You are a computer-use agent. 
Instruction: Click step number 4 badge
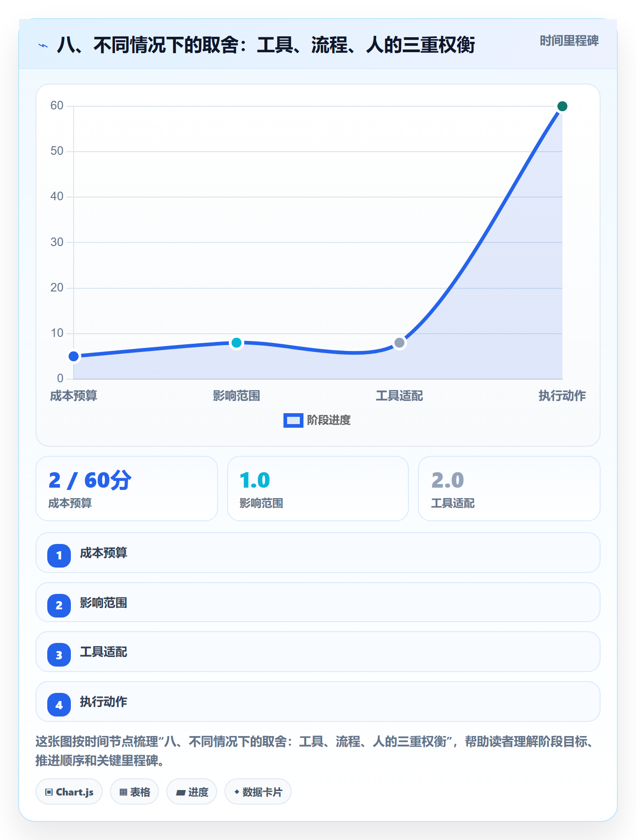point(59,705)
